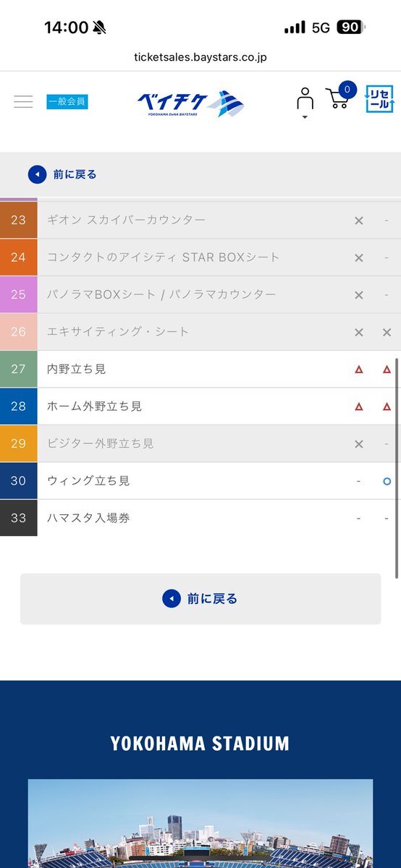The image size is (401, 868).
Task: Tap the first red triangle for 内野立ち見
Action: point(358,369)
